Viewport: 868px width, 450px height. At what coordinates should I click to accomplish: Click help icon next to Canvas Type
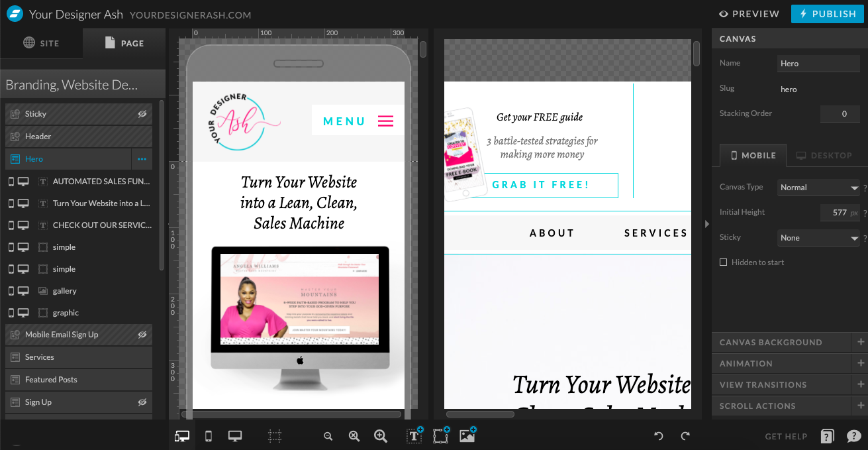[x=865, y=188]
